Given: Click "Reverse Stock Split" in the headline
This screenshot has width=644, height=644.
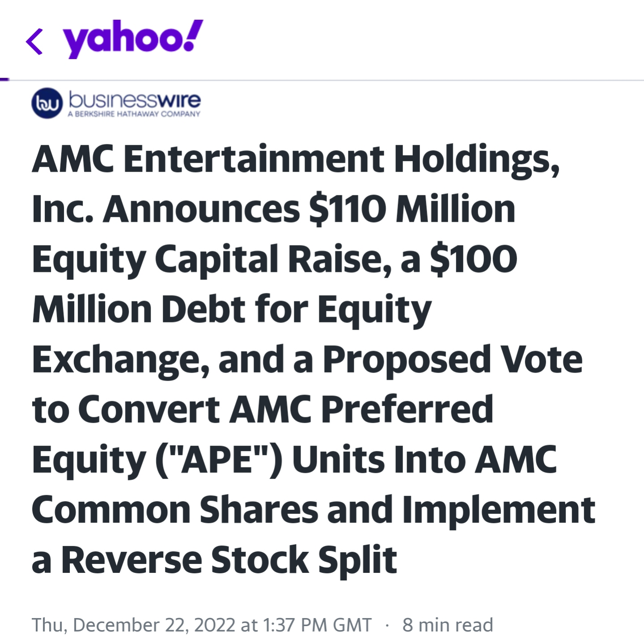Looking at the screenshot, I should (229, 560).
